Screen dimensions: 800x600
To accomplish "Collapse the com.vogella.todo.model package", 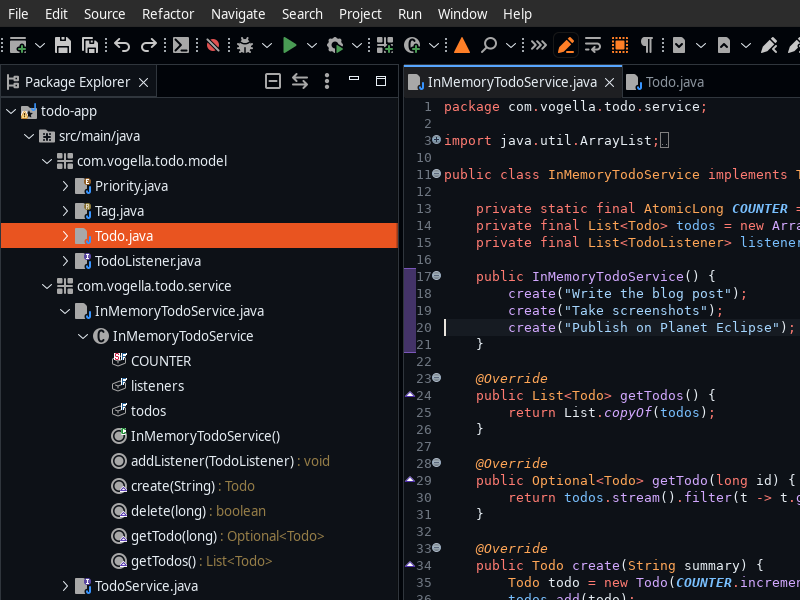I will pyautogui.click(x=47, y=161).
